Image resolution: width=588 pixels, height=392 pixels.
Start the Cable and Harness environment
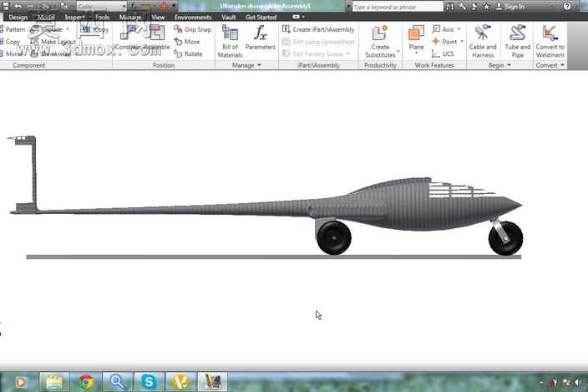[x=483, y=41]
